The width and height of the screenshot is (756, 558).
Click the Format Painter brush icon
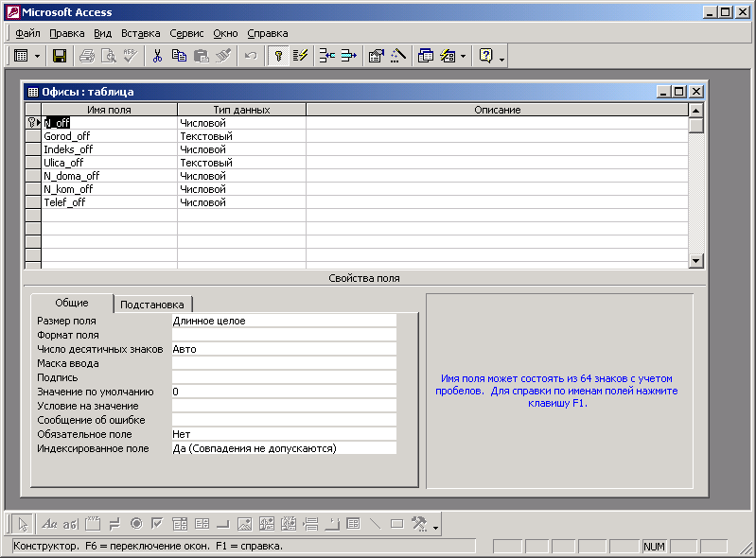(x=223, y=56)
